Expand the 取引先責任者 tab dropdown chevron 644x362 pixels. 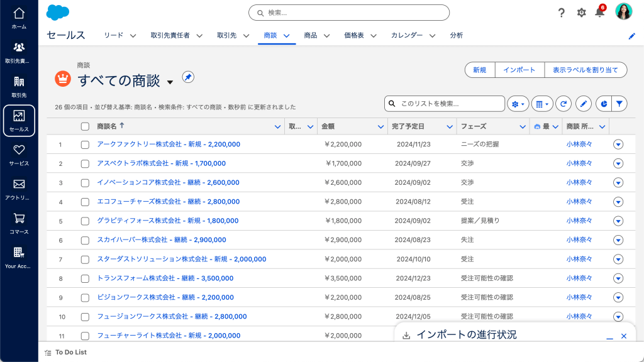[x=199, y=36]
